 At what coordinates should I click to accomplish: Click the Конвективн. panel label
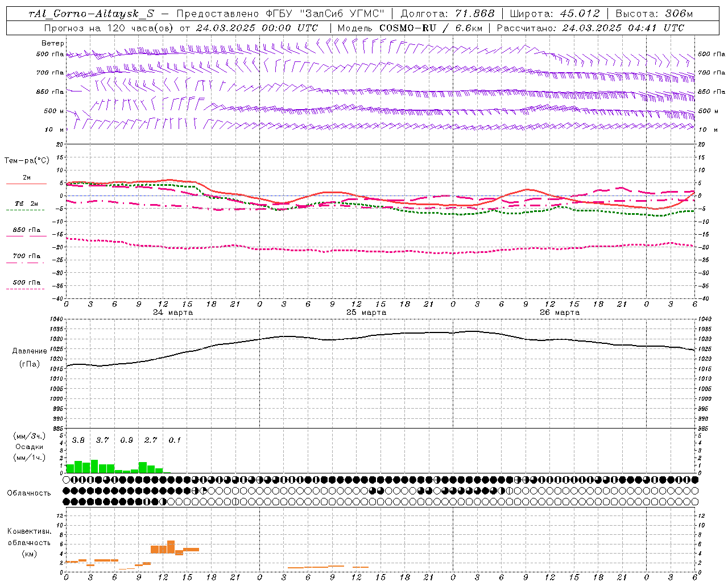[x=30, y=531]
